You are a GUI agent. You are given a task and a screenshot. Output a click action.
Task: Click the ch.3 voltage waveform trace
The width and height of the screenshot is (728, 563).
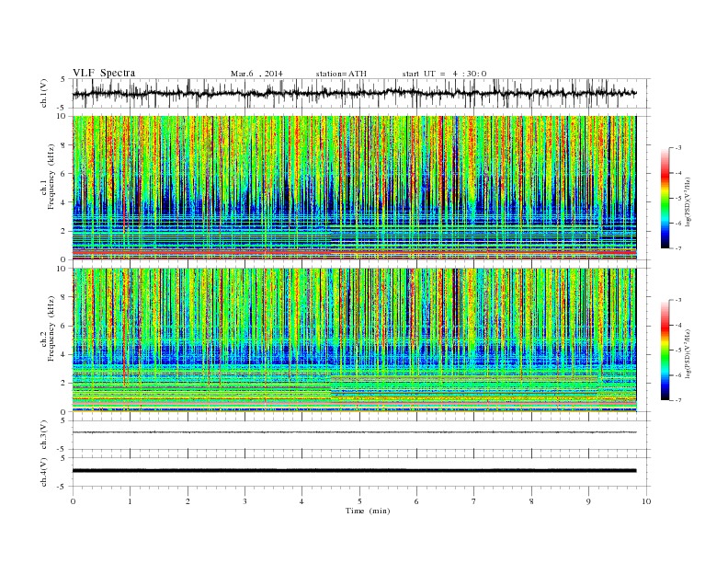tap(355, 432)
